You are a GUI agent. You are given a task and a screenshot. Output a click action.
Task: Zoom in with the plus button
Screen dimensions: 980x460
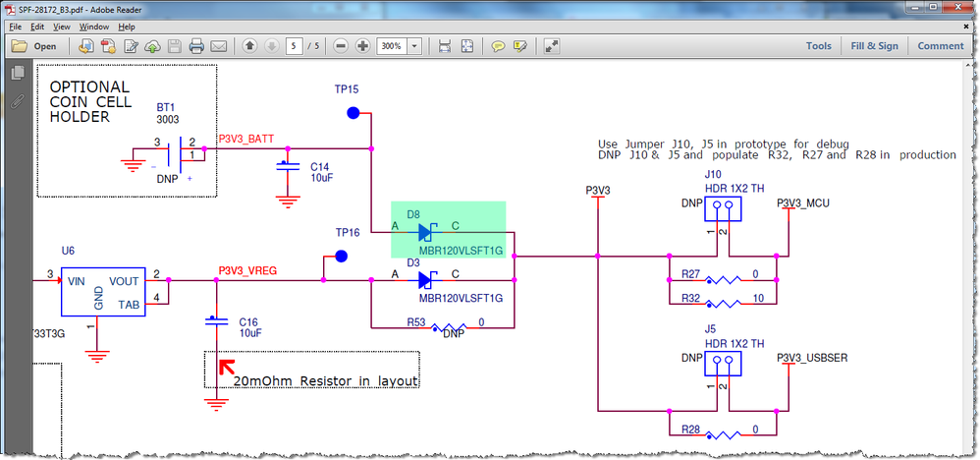coord(362,45)
